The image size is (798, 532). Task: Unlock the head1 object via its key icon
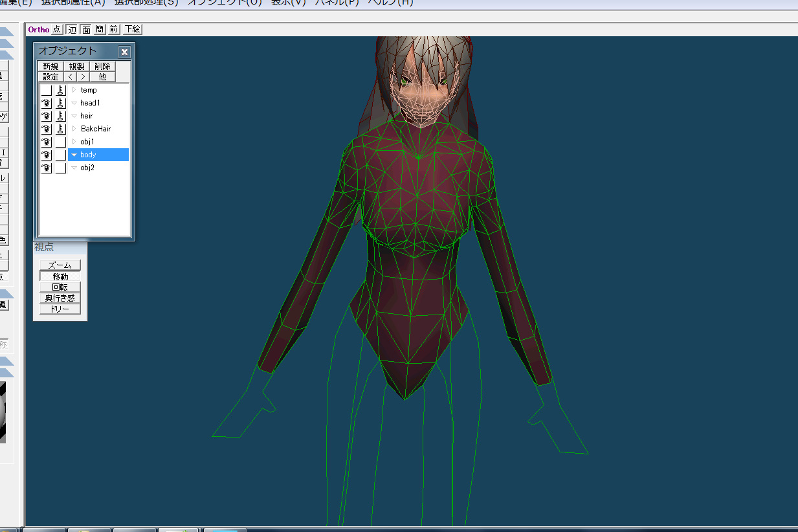tap(60, 103)
